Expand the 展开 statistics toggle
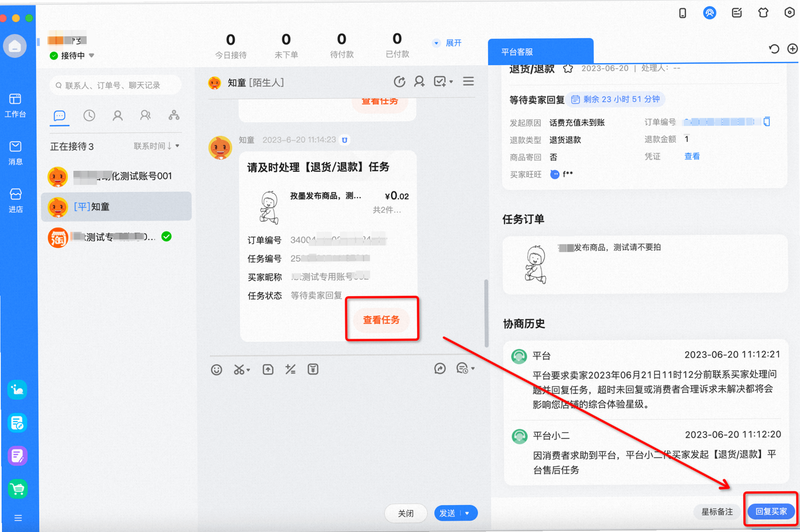Screen dimensions: 800x532 [x=447, y=43]
